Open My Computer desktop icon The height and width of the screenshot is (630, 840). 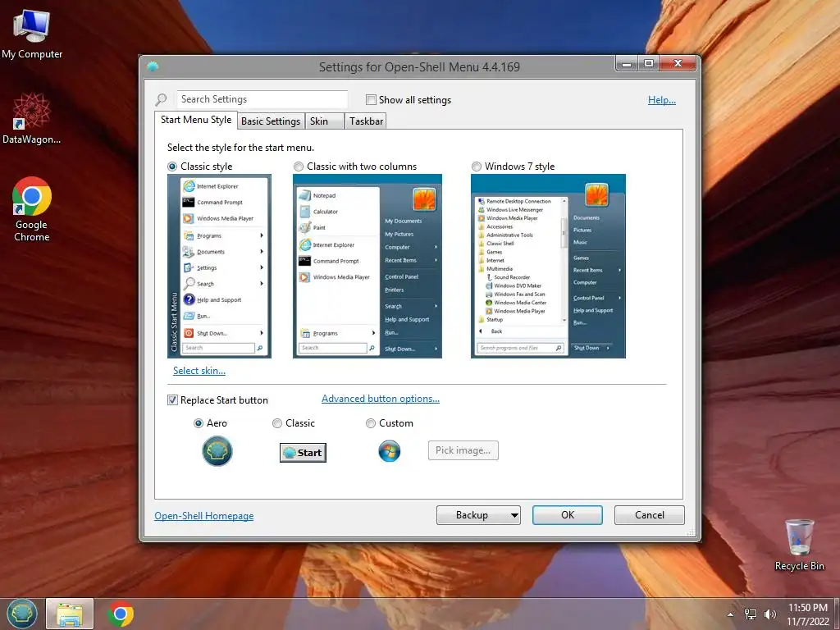pos(32,34)
